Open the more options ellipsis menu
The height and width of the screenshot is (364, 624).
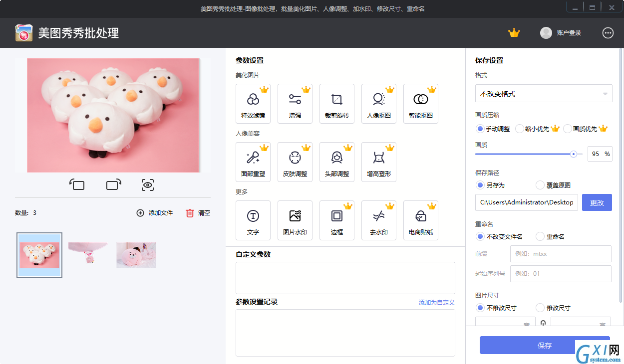coord(608,33)
